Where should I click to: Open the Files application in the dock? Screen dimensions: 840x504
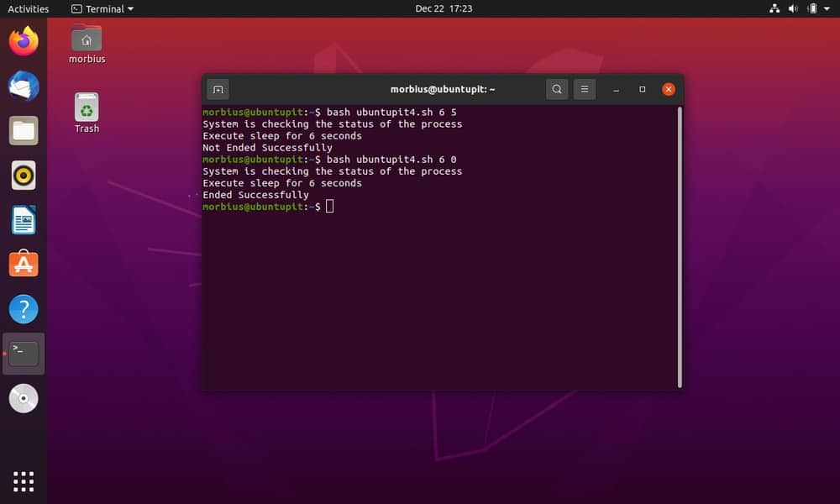[x=23, y=130]
